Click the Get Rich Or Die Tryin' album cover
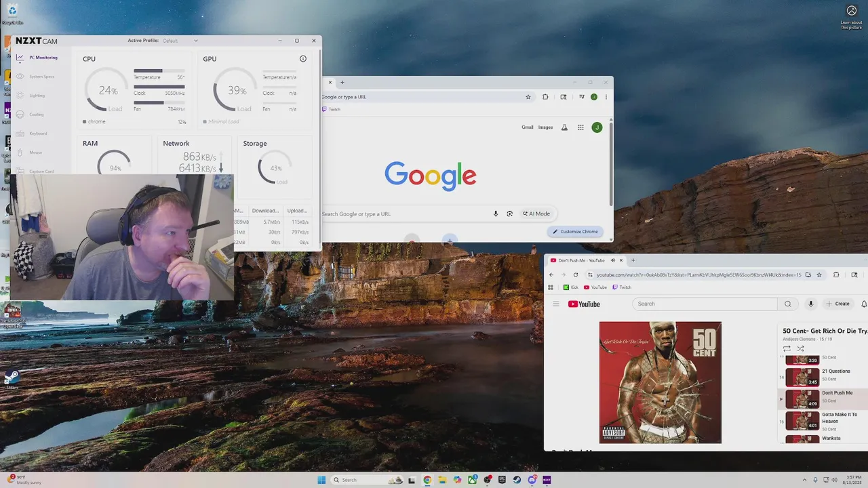 [x=660, y=382]
